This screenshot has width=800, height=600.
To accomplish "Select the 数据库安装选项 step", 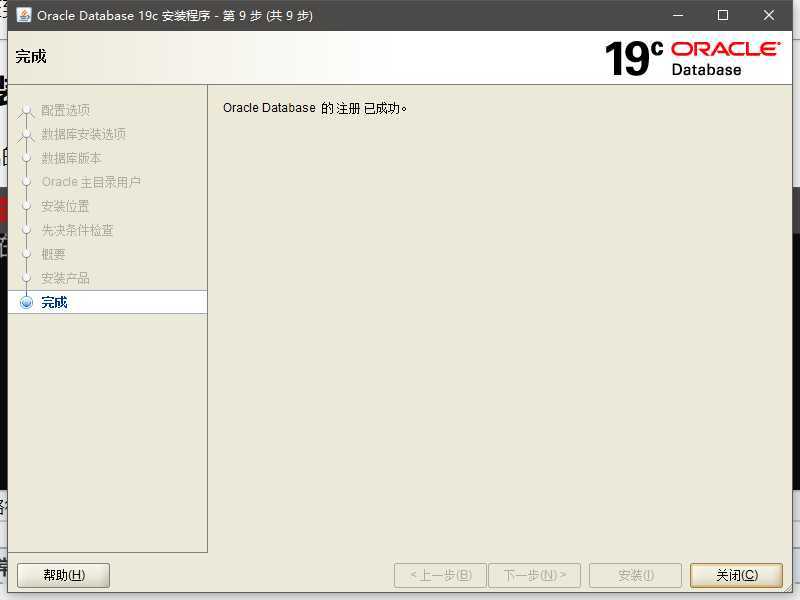I will (84, 134).
